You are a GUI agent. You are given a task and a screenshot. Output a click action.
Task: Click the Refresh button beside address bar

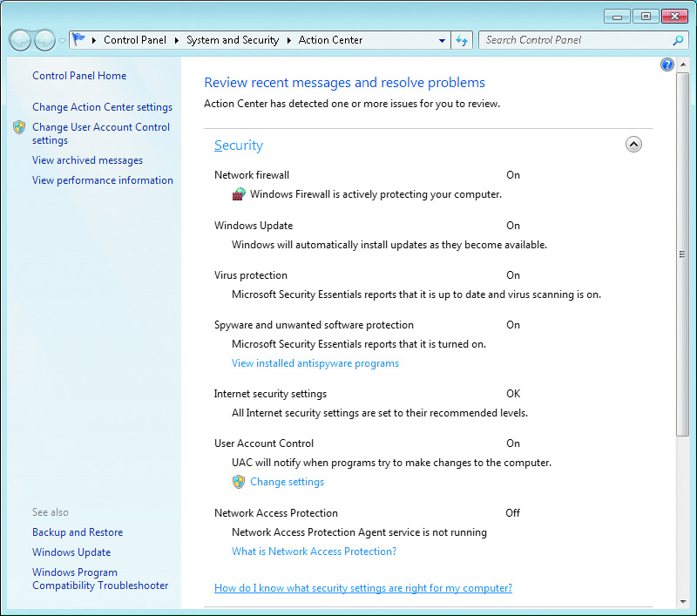pos(462,40)
